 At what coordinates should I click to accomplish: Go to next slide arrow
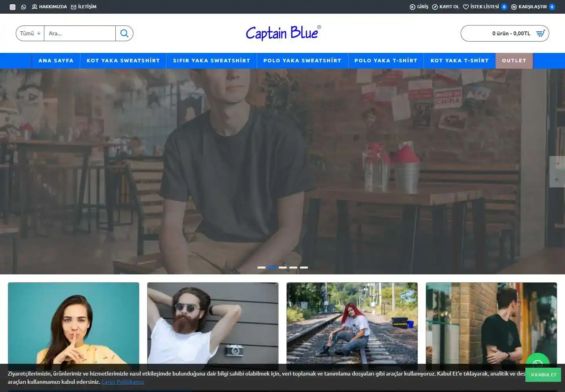(x=557, y=163)
